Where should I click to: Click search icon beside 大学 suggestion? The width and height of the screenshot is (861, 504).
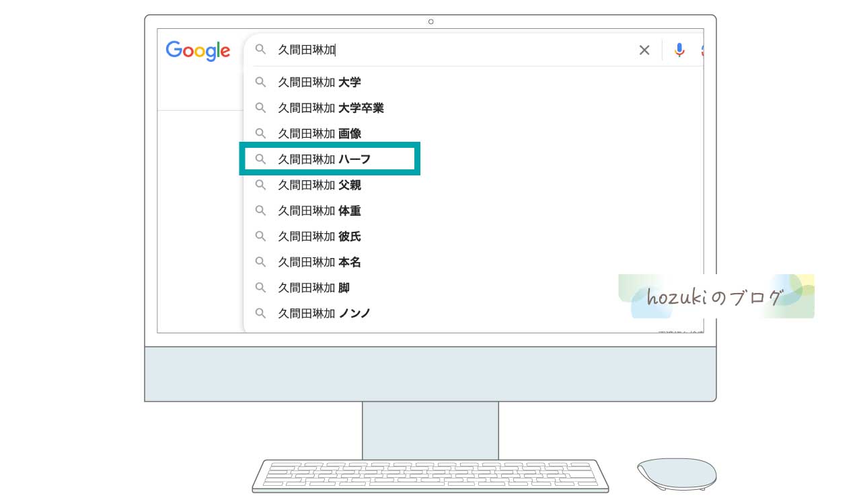click(x=260, y=83)
